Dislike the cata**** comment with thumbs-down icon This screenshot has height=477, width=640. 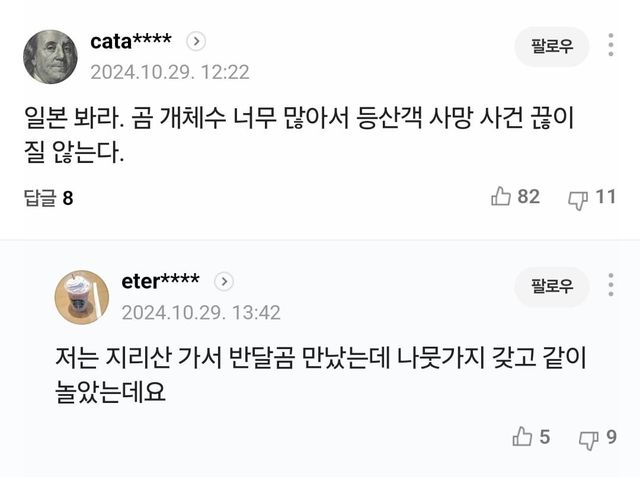578,198
